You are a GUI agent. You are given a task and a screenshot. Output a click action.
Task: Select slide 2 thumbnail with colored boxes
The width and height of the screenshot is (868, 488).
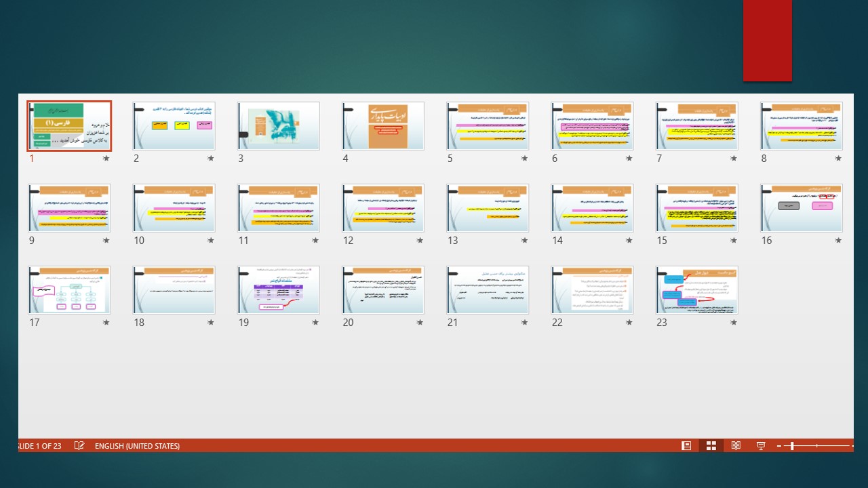click(x=174, y=126)
